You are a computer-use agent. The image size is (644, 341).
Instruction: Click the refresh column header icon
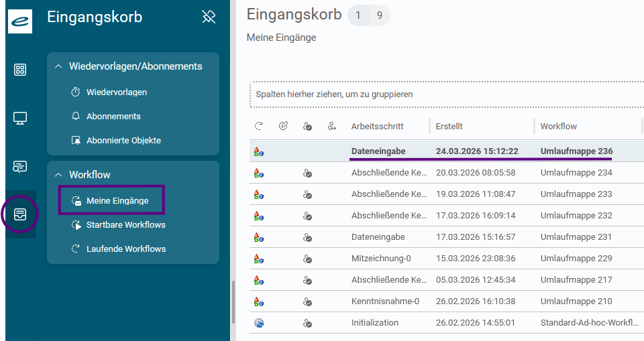pyautogui.click(x=259, y=126)
